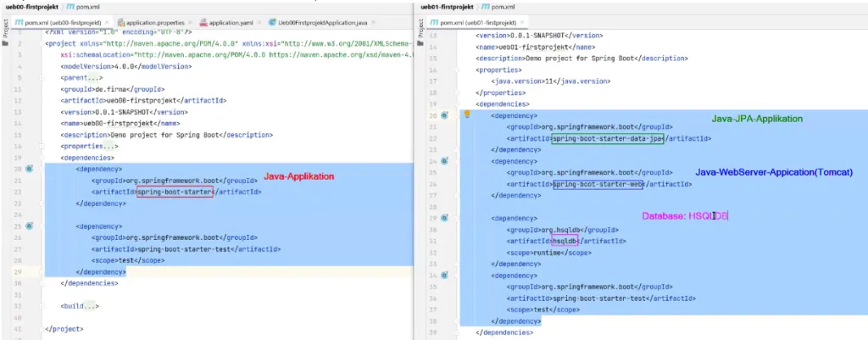868x340 pixels.
Task: Click the closing </project> tag on line 41
Action: click(x=64, y=328)
